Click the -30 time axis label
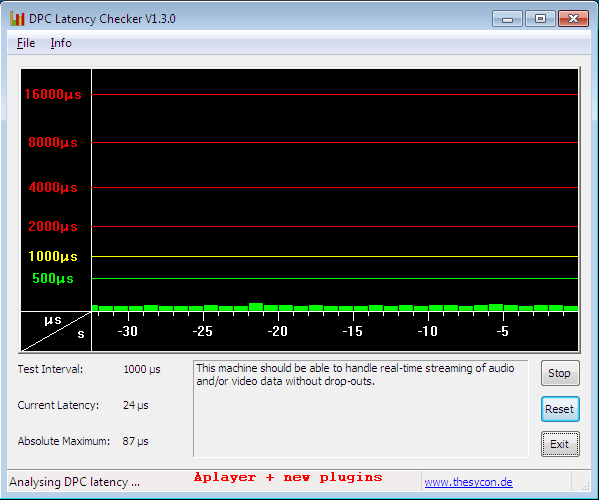Screen dimensions: 599x500 click(x=128, y=331)
